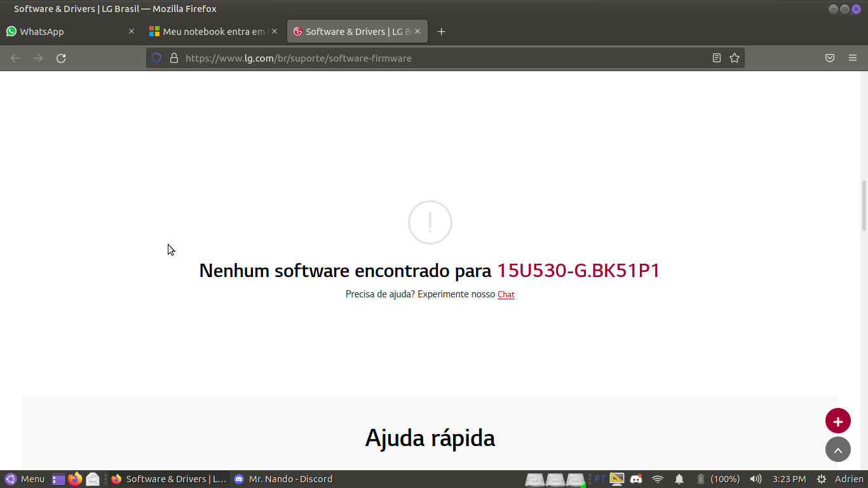Select the Software & Drivers LG tab

click(357, 31)
